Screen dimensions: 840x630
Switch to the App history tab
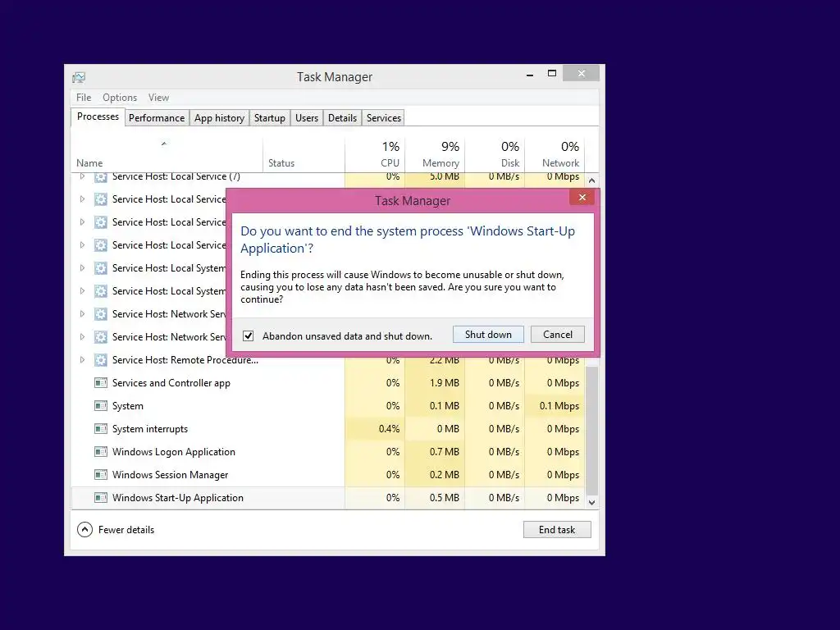tap(219, 118)
